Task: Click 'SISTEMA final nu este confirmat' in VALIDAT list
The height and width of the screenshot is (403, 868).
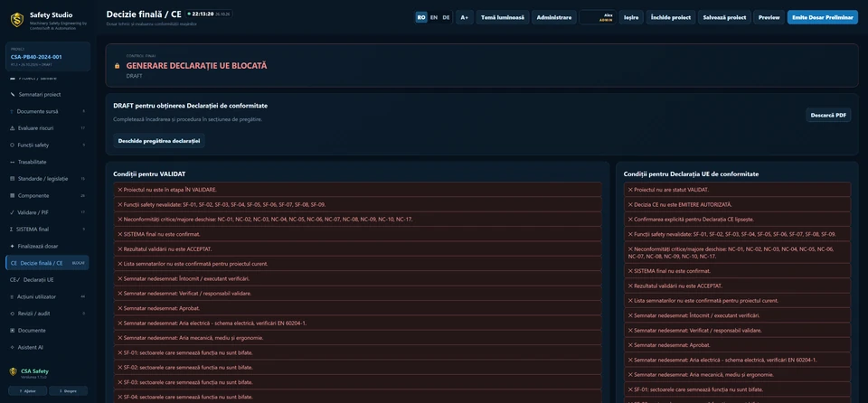Action: tap(358, 234)
